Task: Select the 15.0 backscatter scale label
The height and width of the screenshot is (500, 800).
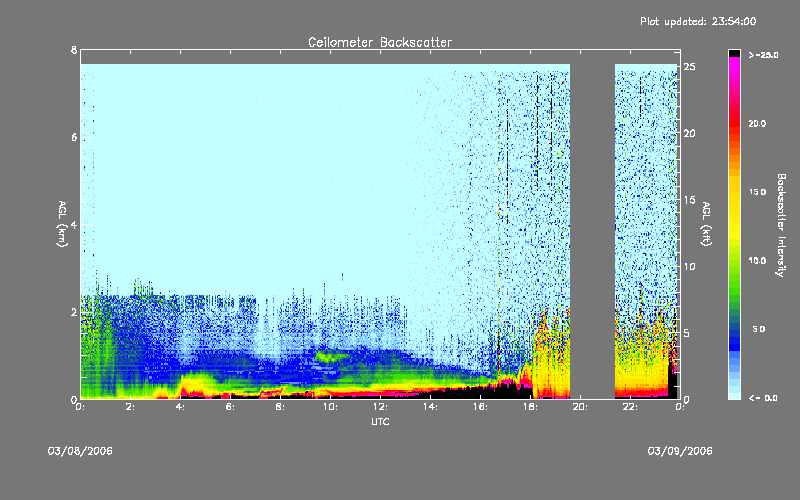Action: (x=757, y=192)
